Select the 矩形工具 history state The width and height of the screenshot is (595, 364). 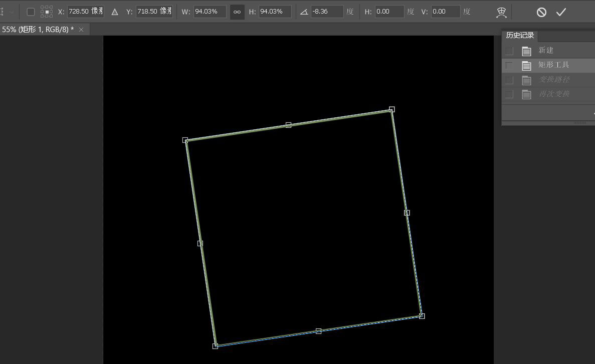tap(548, 65)
